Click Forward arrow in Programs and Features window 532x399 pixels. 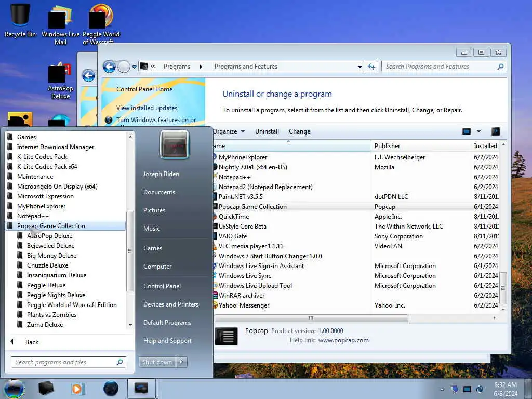pos(124,67)
